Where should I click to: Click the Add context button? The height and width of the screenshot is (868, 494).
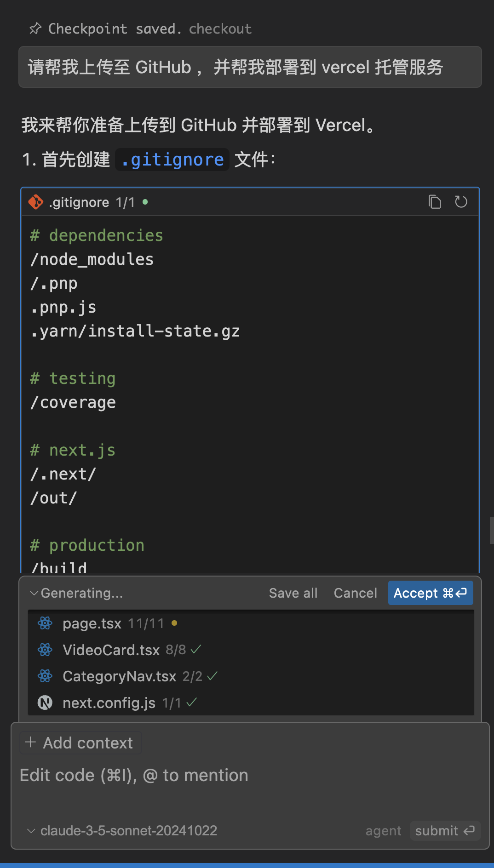80,742
